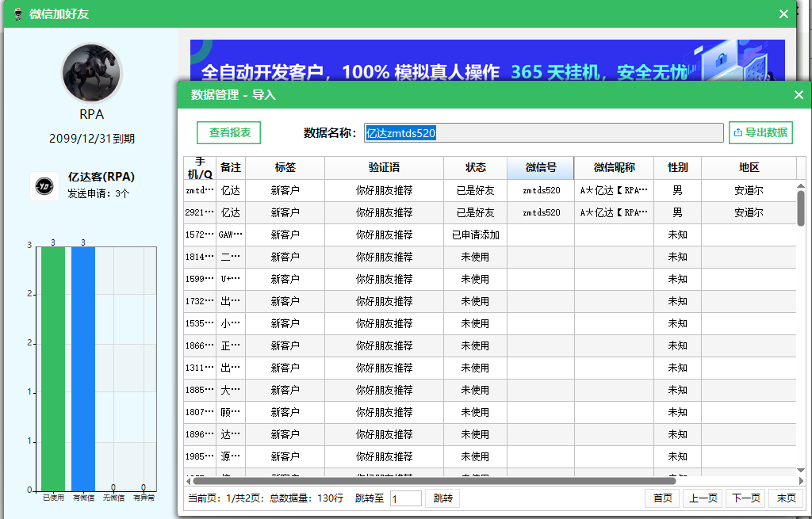Image resolution: width=812 pixels, height=519 pixels.
Task: Go to the 下一页 next page
Action: pyautogui.click(x=745, y=498)
